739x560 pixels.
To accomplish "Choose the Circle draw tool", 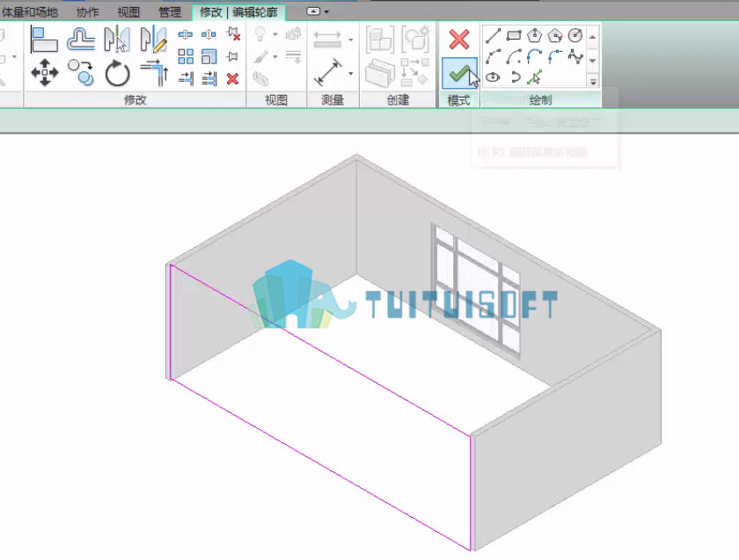I will point(575,36).
